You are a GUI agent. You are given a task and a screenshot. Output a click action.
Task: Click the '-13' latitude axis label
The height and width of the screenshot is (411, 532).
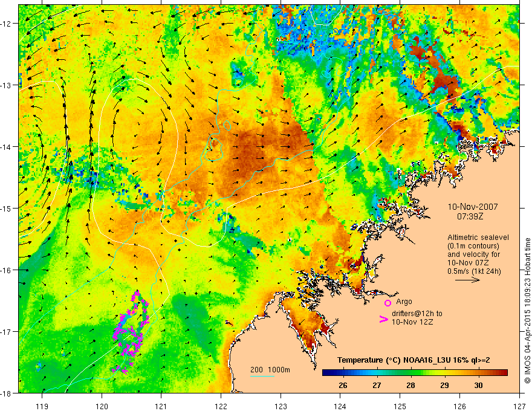click(7, 85)
